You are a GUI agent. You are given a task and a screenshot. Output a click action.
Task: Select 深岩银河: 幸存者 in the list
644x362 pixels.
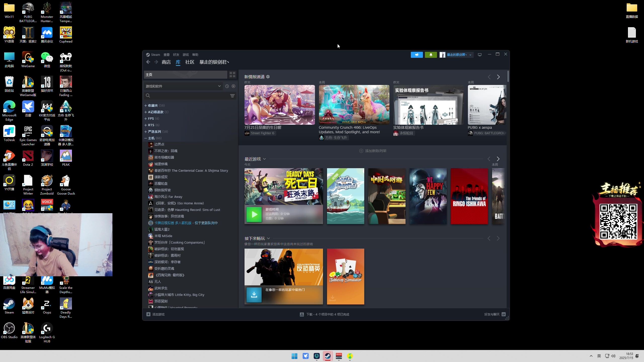point(167,262)
